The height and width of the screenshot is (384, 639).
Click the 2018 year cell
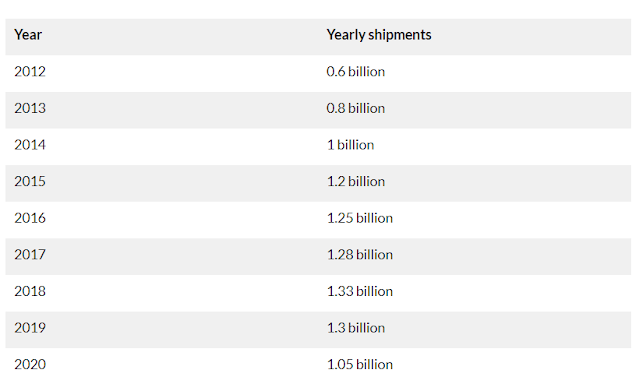point(30,291)
